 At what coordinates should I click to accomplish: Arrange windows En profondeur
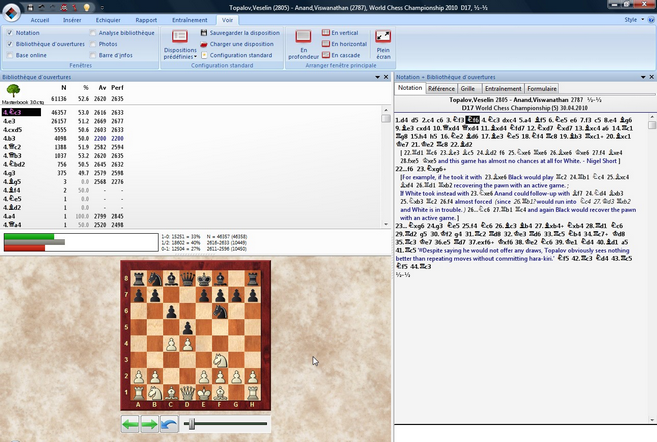click(x=303, y=44)
